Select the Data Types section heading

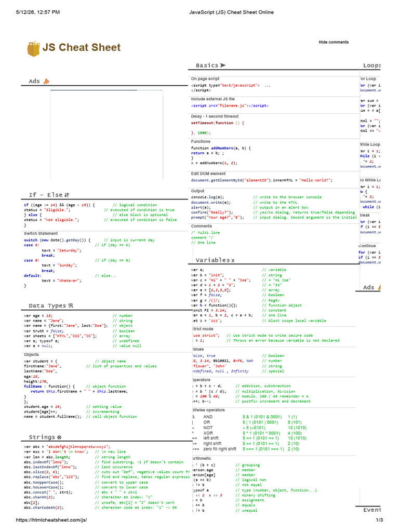[47, 305]
